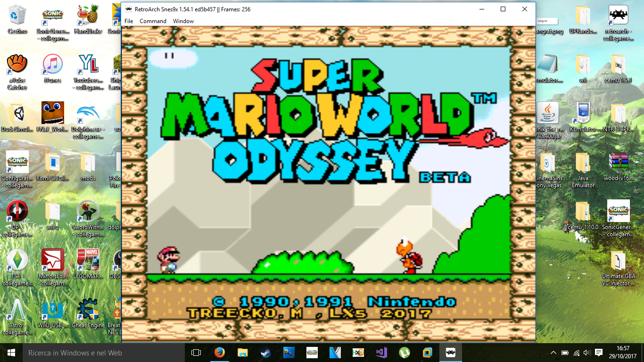644x362 pixels.
Task: Open the Wi-Fi network tray icon
Action: click(576, 353)
